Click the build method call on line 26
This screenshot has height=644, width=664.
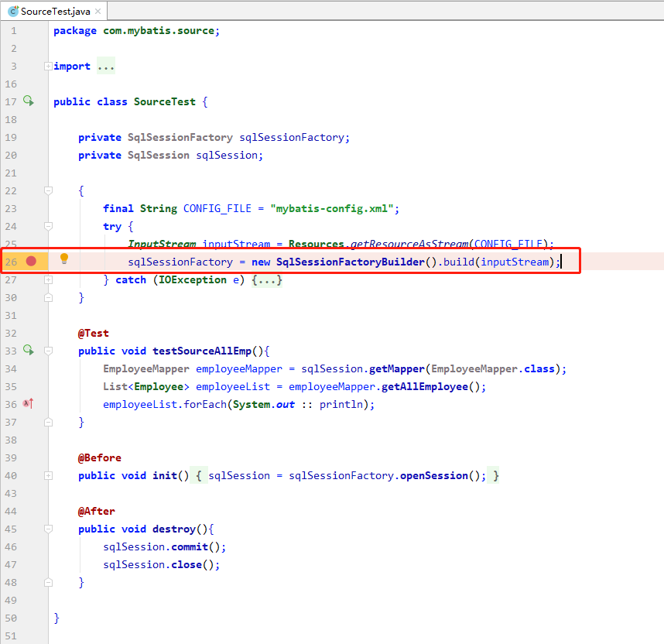[459, 262]
